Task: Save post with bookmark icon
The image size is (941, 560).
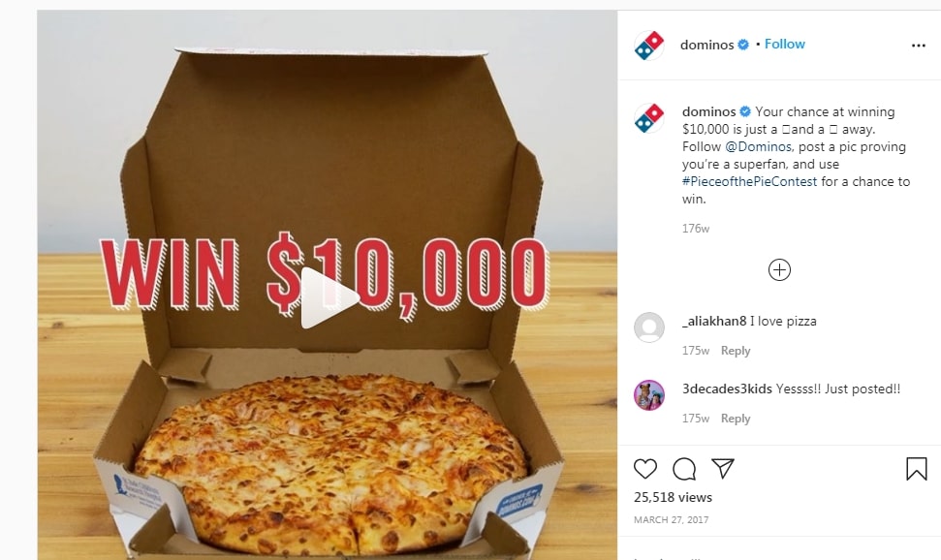Action: pos(917,469)
